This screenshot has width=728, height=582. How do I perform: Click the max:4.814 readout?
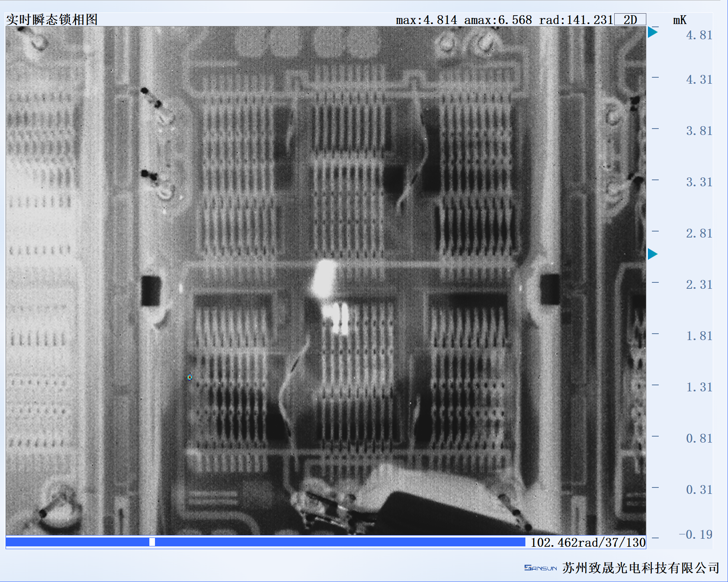(426, 19)
